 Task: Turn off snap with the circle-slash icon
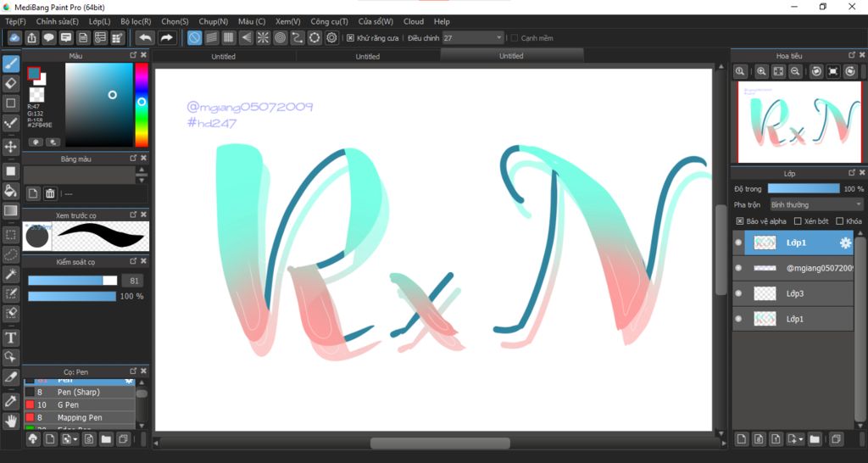coord(194,37)
